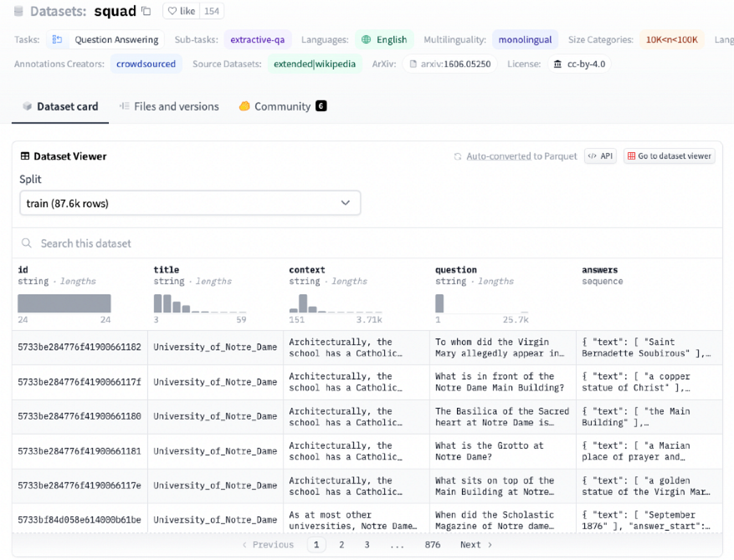Click the 154 likes count

coord(212,11)
